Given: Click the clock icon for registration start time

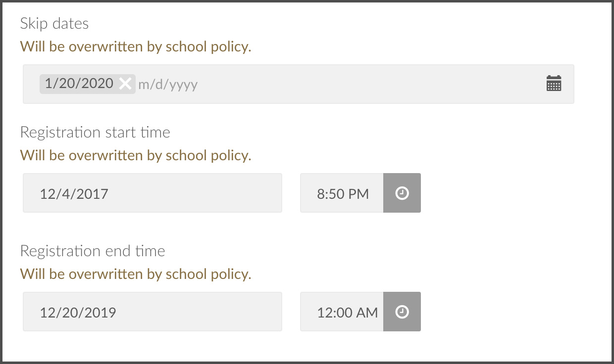Looking at the screenshot, I should [402, 193].
